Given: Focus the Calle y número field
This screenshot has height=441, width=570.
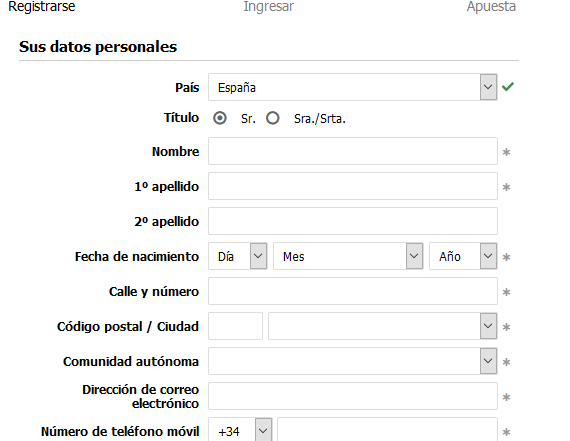Looking at the screenshot, I should pos(353,291).
